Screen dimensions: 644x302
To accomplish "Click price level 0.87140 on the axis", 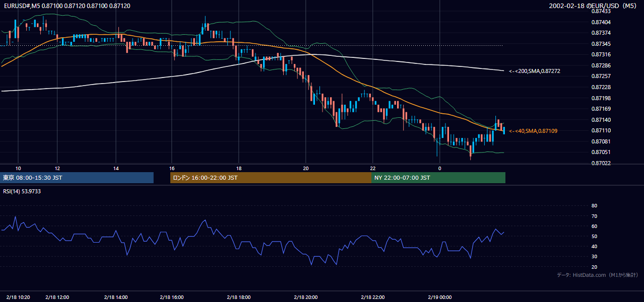I will [x=601, y=120].
